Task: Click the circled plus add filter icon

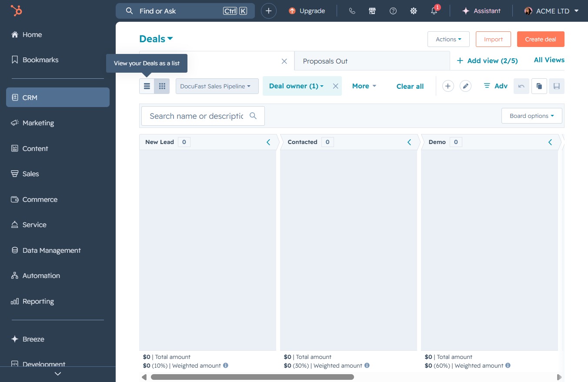Action: 448,86
